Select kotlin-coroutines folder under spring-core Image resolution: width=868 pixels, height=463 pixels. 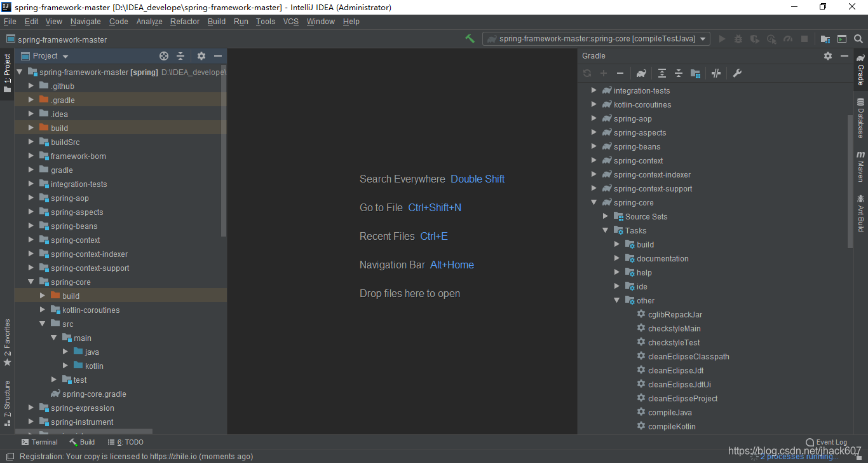point(91,310)
